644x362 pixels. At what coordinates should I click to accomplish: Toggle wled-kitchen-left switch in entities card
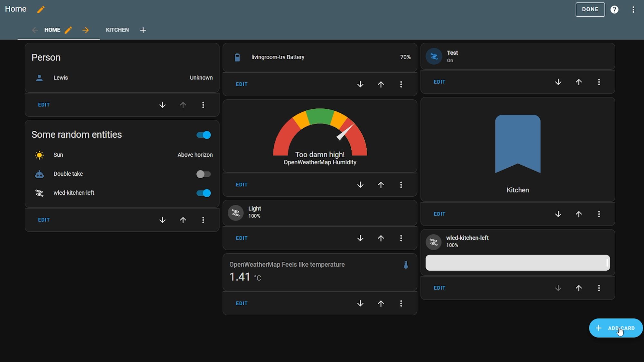pyautogui.click(x=204, y=193)
